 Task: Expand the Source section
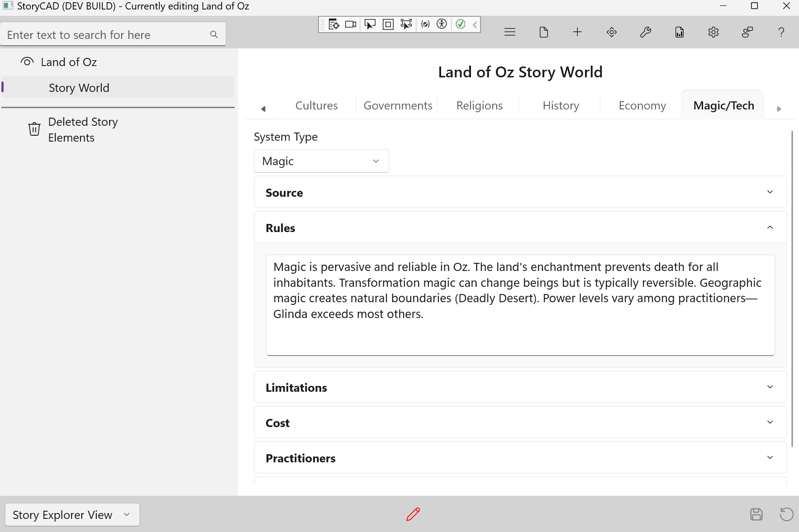[x=520, y=192]
